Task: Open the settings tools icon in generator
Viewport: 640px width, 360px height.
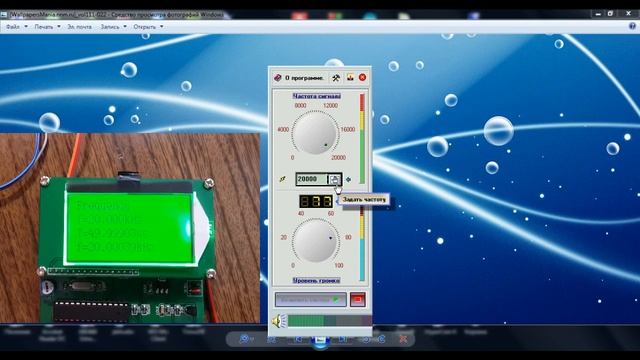Action: pyautogui.click(x=336, y=78)
